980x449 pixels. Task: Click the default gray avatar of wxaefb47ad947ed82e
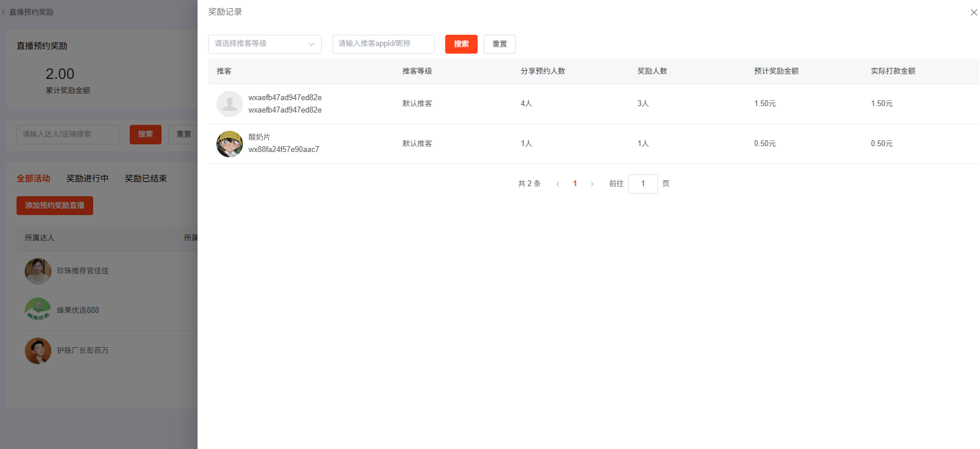click(x=229, y=104)
